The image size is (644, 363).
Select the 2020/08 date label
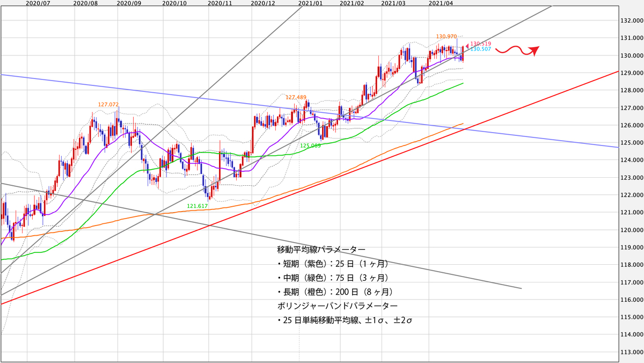click(x=85, y=3)
